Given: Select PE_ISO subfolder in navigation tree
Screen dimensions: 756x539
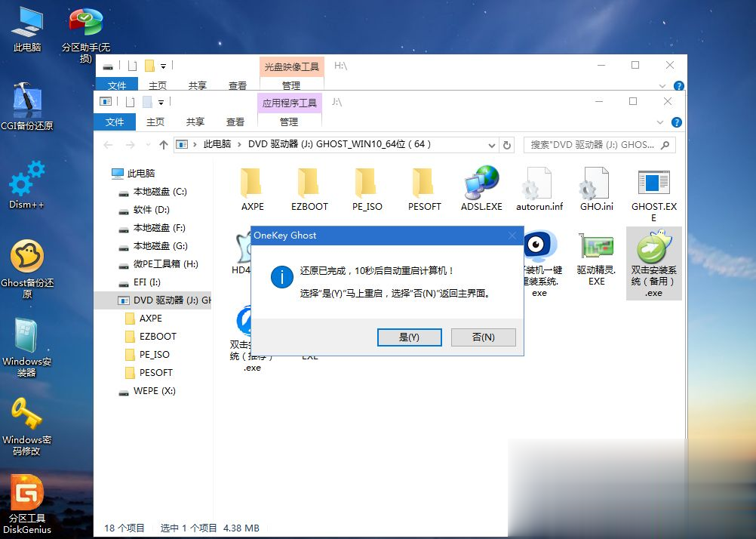Looking at the screenshot, I should click(148, 355).
